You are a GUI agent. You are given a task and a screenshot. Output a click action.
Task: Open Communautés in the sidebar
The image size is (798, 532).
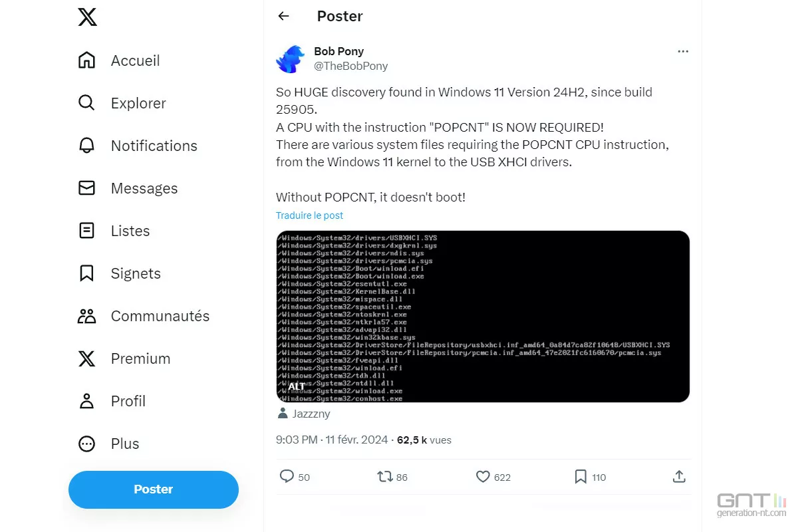pos(144,316)
